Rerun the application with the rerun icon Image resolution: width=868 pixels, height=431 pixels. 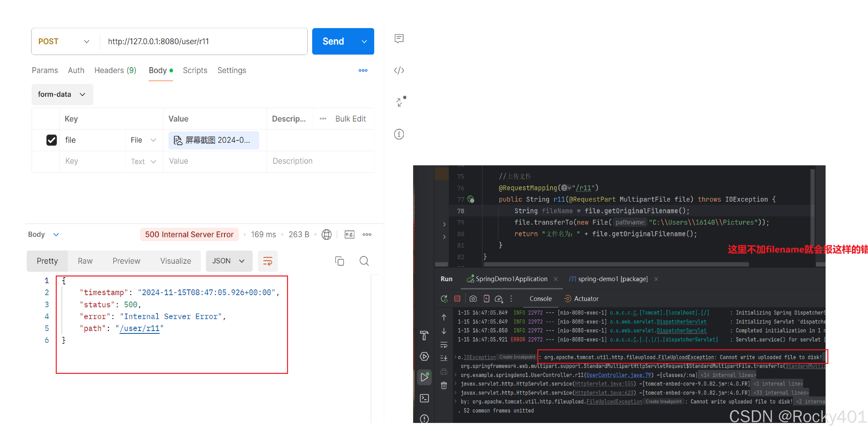click(x=444, y=299)
